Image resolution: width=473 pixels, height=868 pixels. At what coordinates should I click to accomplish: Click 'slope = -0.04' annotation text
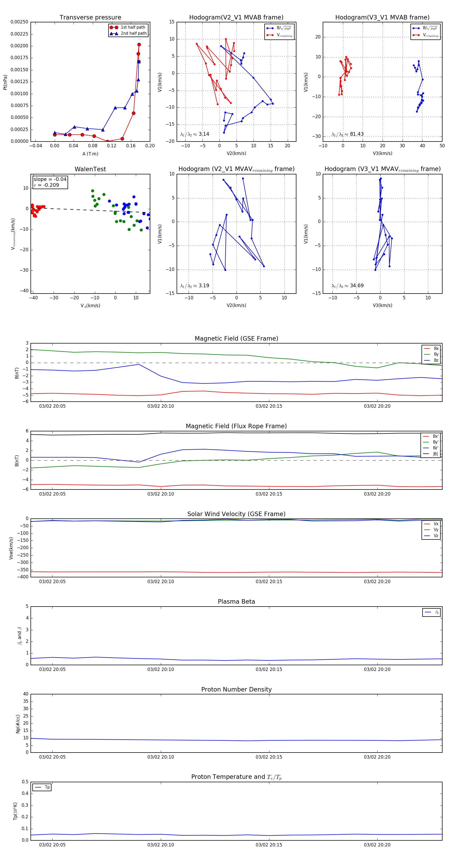pyautogui.click(x=50, y=179)
